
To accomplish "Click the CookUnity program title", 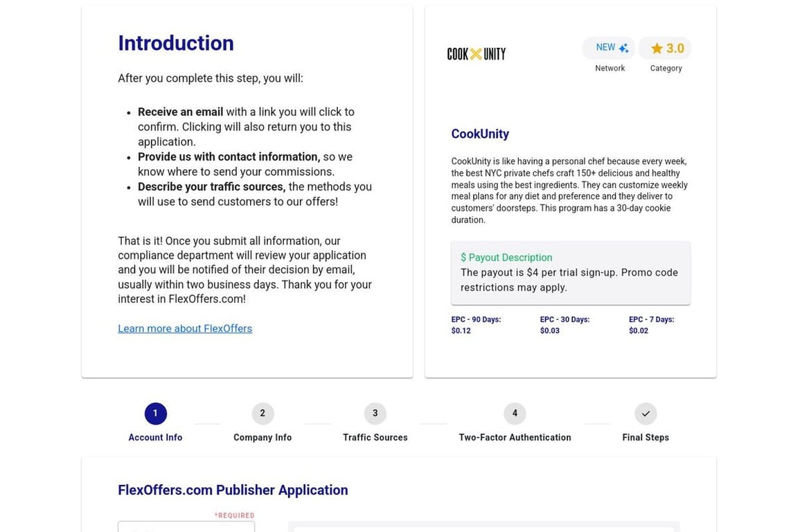I will tap(480, 134).
